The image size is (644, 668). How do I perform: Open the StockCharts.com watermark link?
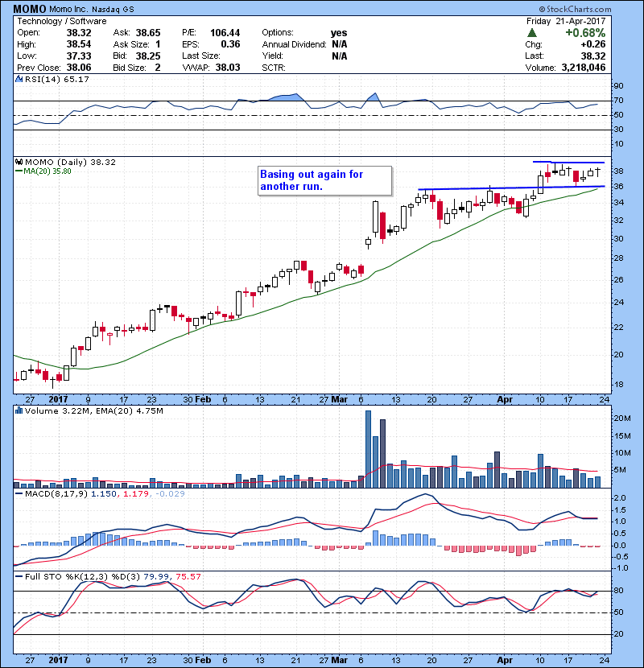pyautogui.click(x=575, y=9)
